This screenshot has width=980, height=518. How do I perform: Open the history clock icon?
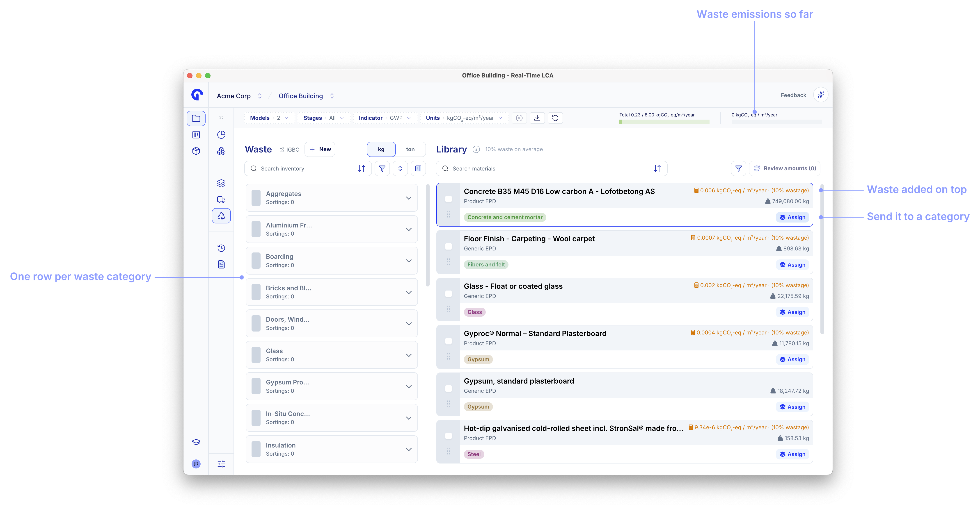(x=221, y=248)
